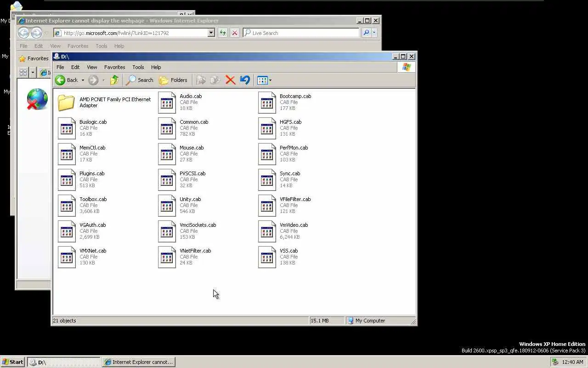Open the IE Quick Tabs dropdown arrow
588x368 pixels.
click(33, 72)
